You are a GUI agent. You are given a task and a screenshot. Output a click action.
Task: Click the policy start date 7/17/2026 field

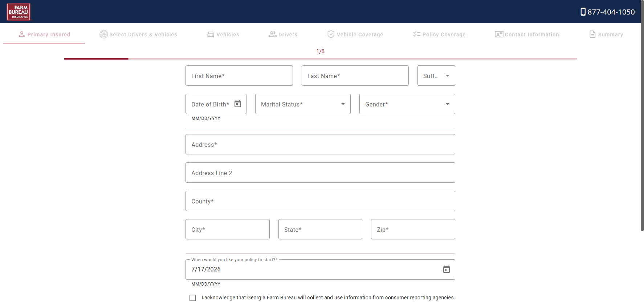point(320,269)
